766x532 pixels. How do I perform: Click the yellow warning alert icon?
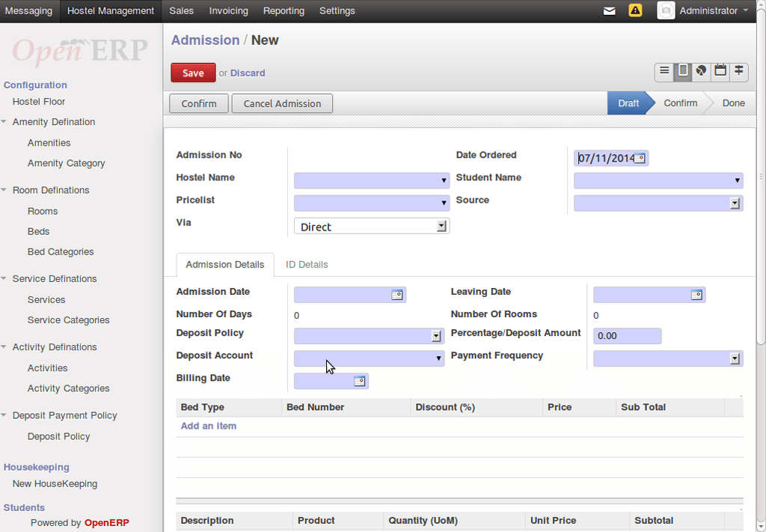click(x=635, y=10)
